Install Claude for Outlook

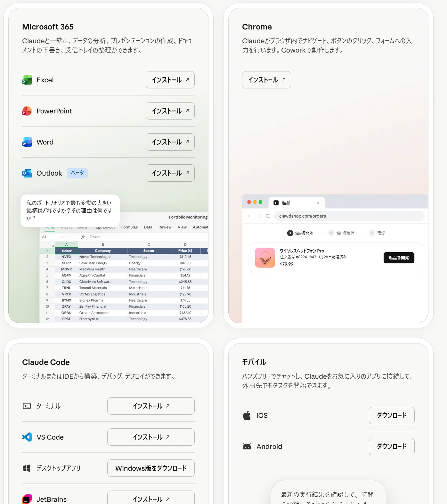170,173
